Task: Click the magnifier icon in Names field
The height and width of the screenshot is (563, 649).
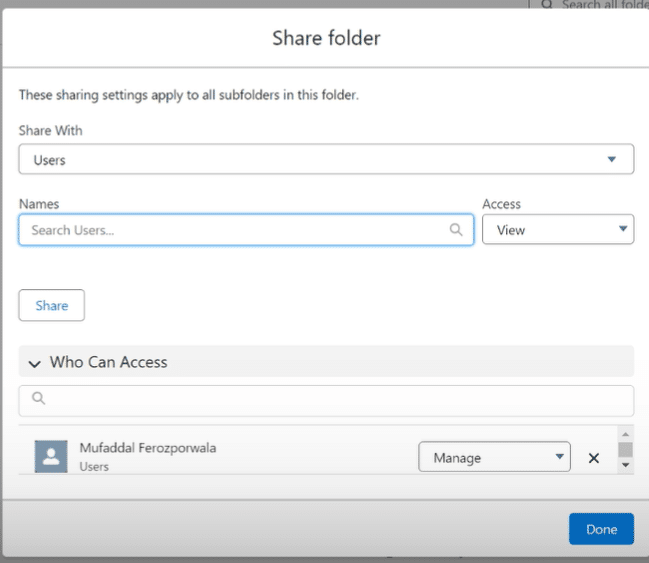Action: (456, 230)
